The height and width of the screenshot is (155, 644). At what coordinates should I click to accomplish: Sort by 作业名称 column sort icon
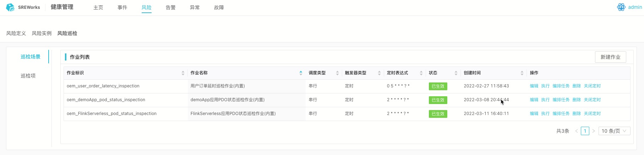301,73
